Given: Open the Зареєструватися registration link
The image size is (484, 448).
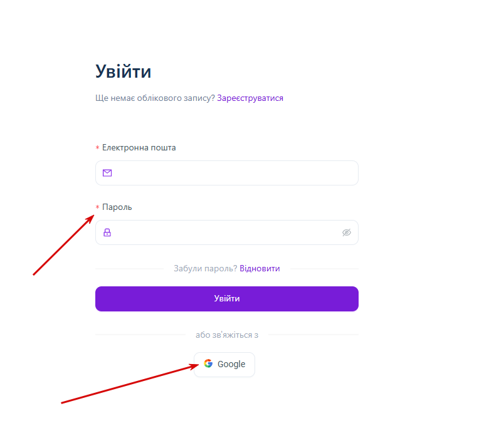Looking at the screenshot, I should tap(250, 98).
